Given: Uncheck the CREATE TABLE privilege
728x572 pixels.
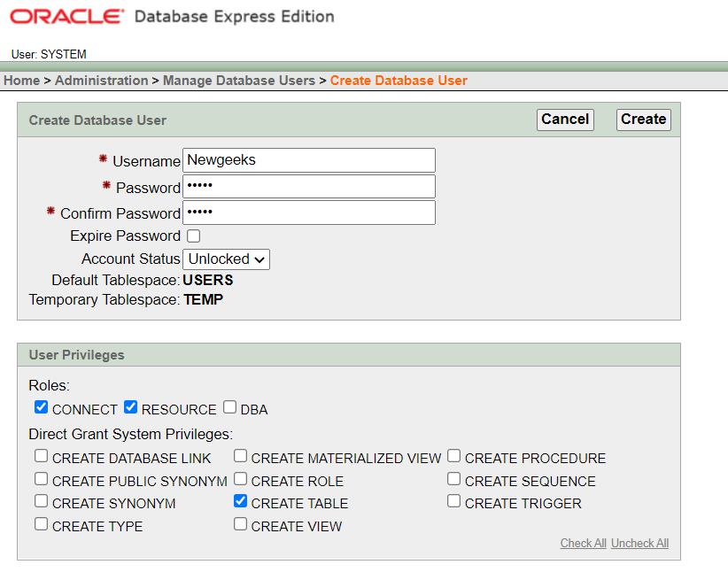Looking at the screenshot, I should 241,502.
